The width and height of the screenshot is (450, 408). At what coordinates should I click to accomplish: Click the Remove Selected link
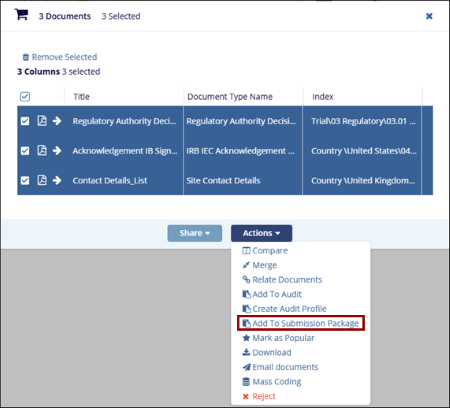tap(60, 57)
